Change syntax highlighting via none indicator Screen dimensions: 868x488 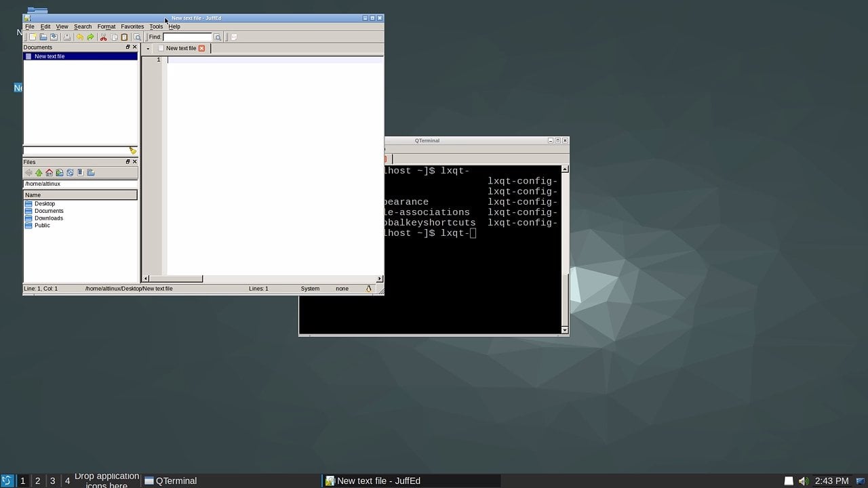pyautogui.click(x=342, y=288)
